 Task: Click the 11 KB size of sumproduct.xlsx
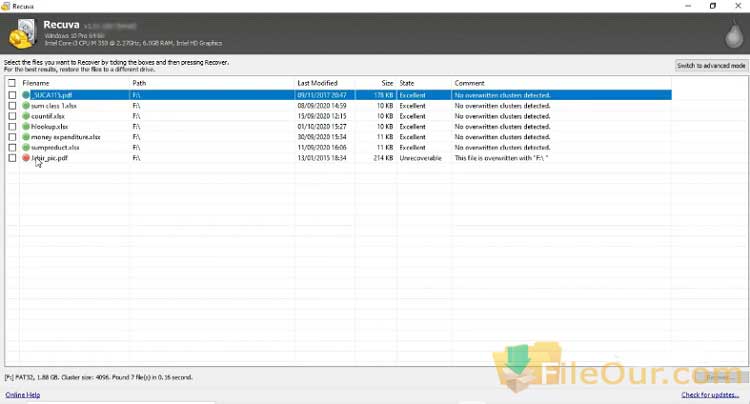coord(385,148)
